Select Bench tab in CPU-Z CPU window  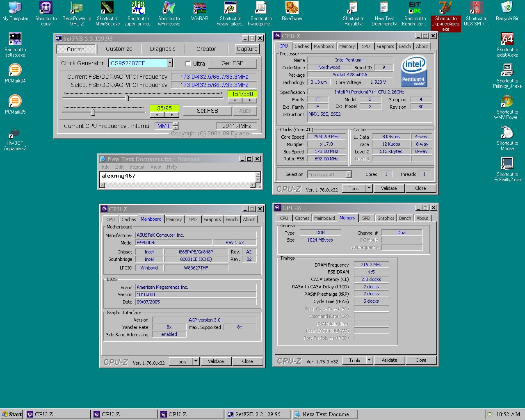coord(404,46)
